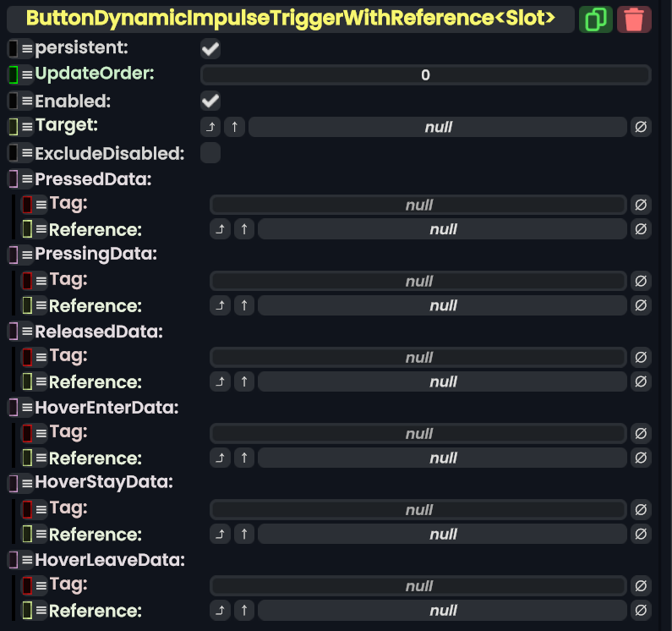The image size is (672, 631).
Task: Click the green duplicate component icon
Action: coord(596,19)
